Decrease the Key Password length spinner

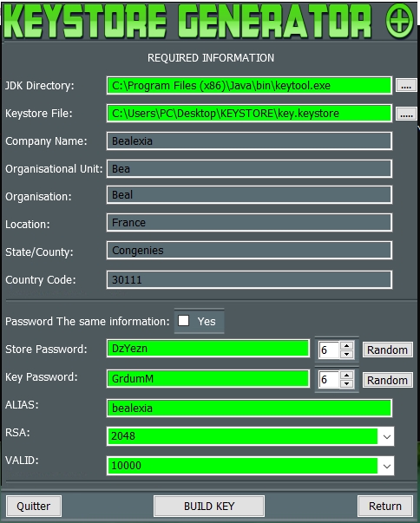pos(347,384)
